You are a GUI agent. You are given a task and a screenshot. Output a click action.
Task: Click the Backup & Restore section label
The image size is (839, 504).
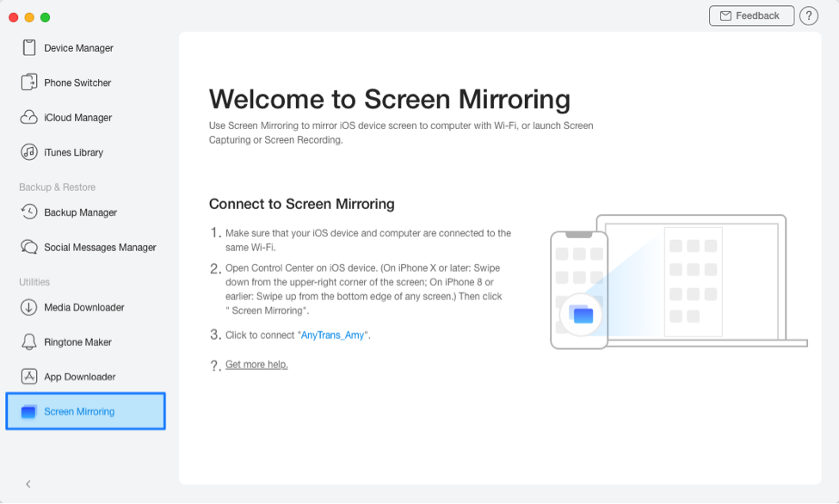coord(57,187)
